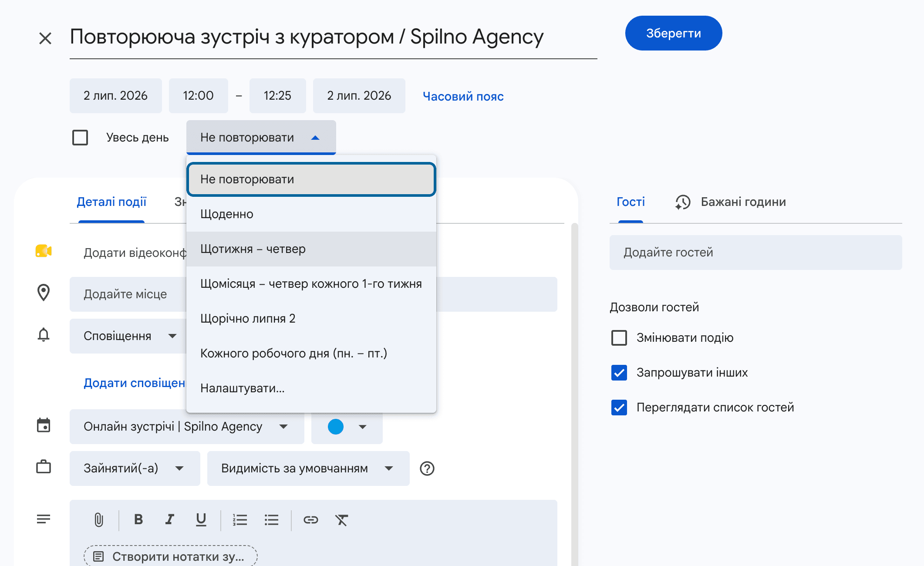
Task: Click Додати сповіщення link
Action: point(135,383)
